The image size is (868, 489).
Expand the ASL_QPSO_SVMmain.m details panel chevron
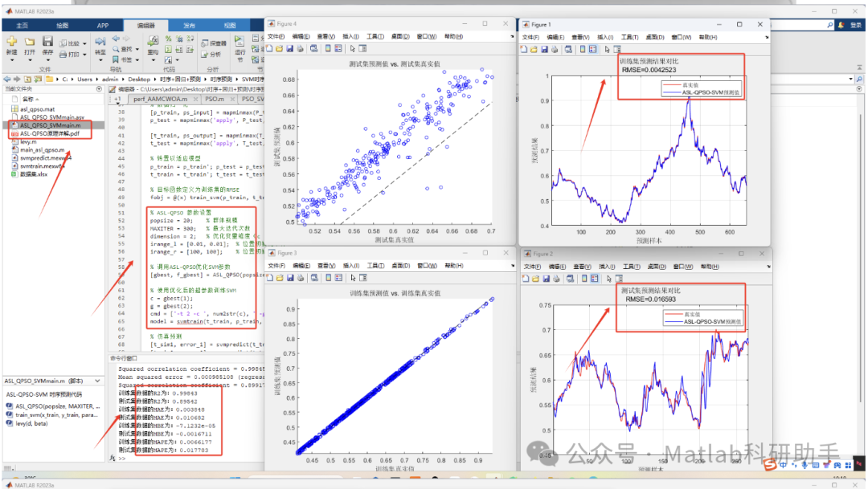click(97, 381)
